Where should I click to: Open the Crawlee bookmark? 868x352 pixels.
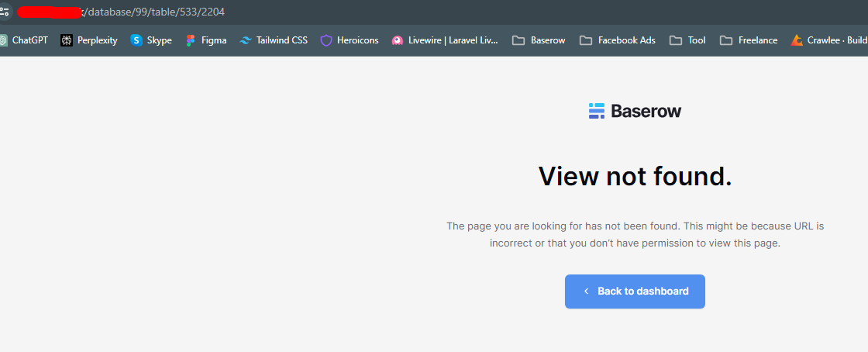click(x=828, y=40)
